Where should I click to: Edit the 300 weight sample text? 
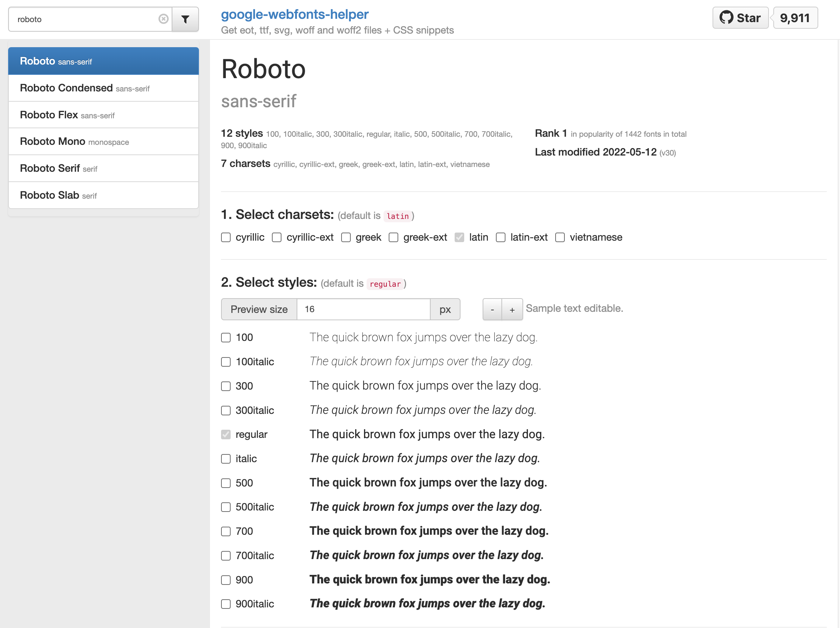pyautogui.click(x=425, y=385)
